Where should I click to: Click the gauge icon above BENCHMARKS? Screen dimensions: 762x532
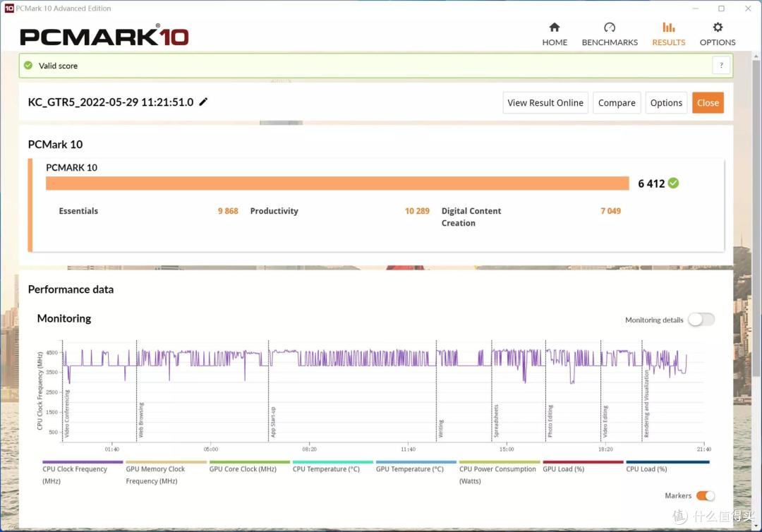coord(610,28)
